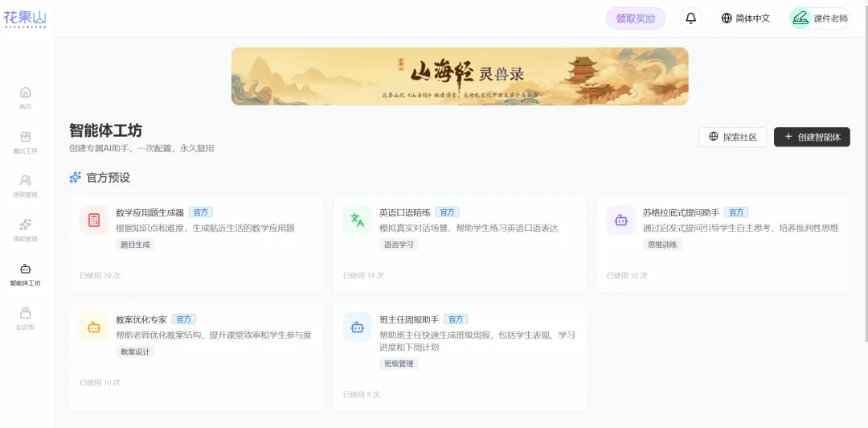Screen dimensions: 868x428
Task: Click the 官方 badge on 教案优化专家
Action: pyautogui.click(x=184, y=319)
